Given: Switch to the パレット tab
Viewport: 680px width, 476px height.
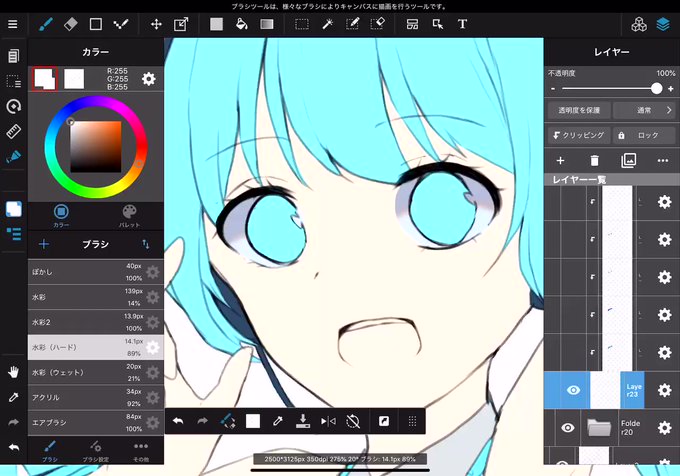Looking at the screenshot, I should pyautogui.click(x=129, y=216).
